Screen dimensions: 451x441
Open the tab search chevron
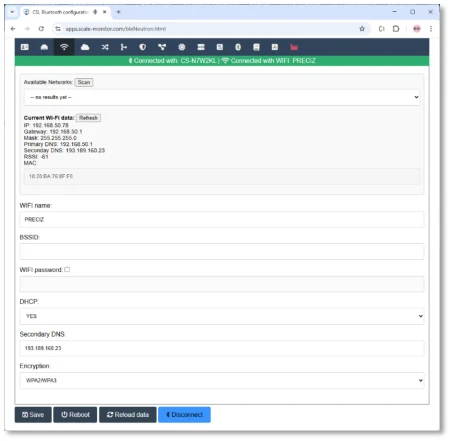12,12
